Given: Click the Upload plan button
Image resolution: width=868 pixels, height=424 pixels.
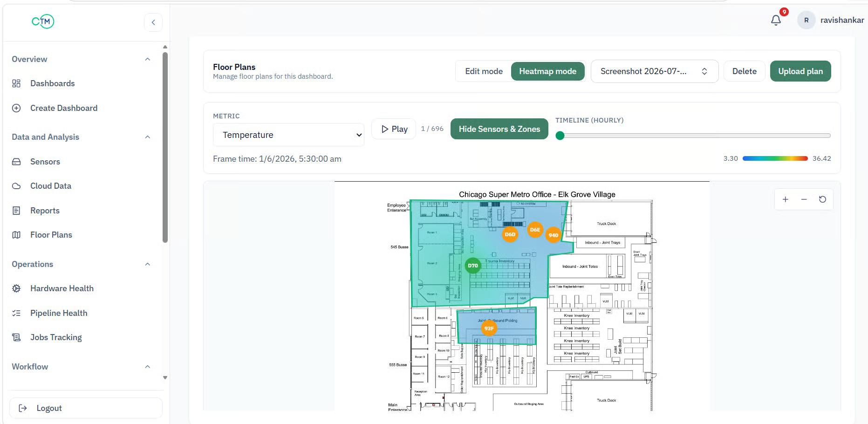Looking at the screenshot, I should (800, 71).
